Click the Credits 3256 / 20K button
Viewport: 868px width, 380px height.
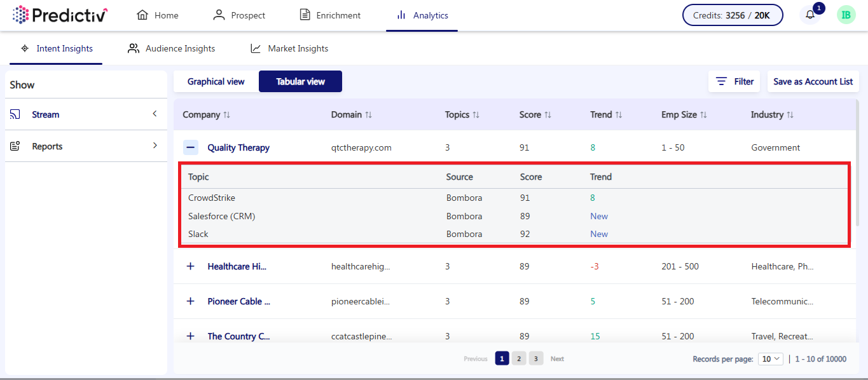click(x=733, y=15)
